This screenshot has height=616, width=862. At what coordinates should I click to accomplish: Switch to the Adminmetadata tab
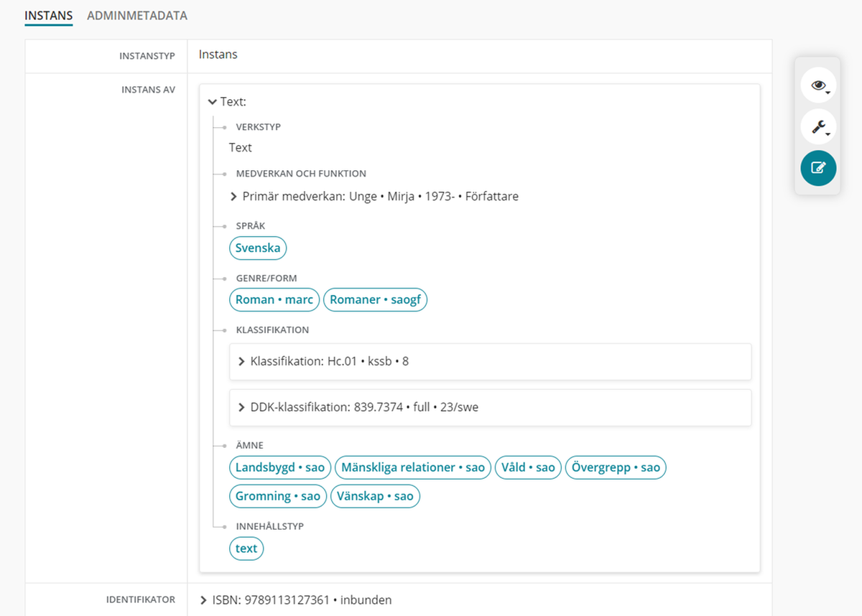pos(136,15)
